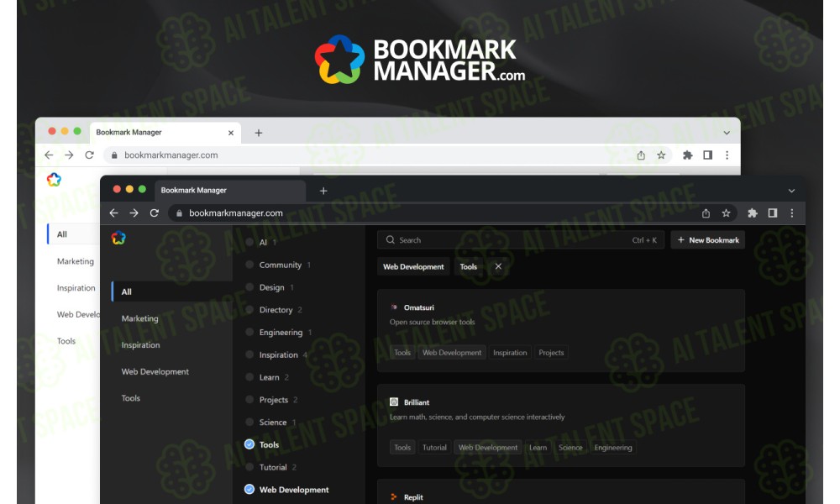Enable the AI tag filter
This screenshot has height=504, width=840.
249,242
